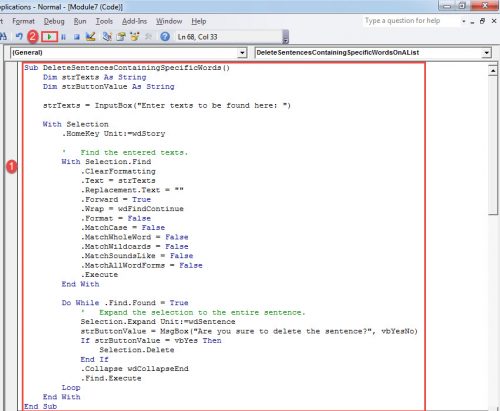Open the Add-Ins menu
500x411 pixels.
click(x=134, y=21)
